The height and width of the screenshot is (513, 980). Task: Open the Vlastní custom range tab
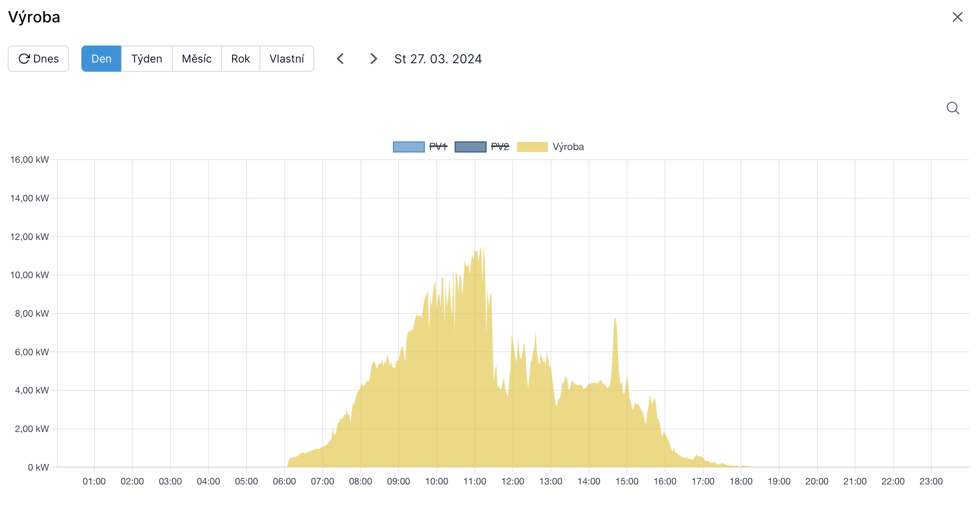[287, 59]
